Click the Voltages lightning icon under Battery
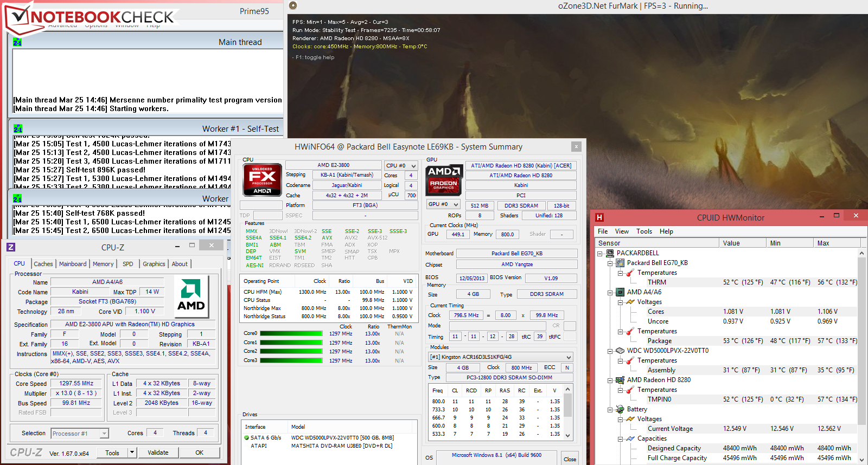Viewport: 868px width, 465px height. coord(630,419)
